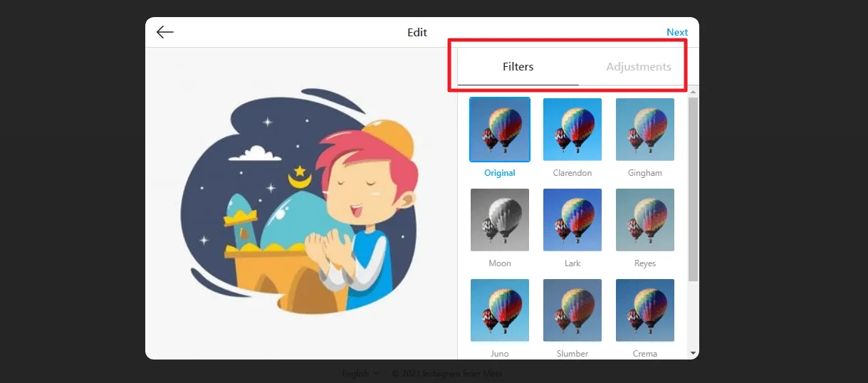Click the scrollbar down arrow
Screen dimensions: 868x383
point(694,353)
